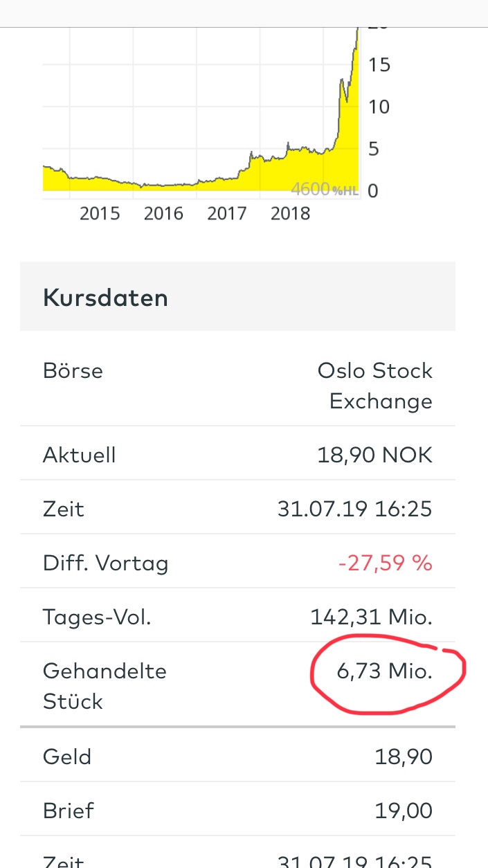Select the 2017 axis label
The image size is (488, 868).
click(226, 213)
